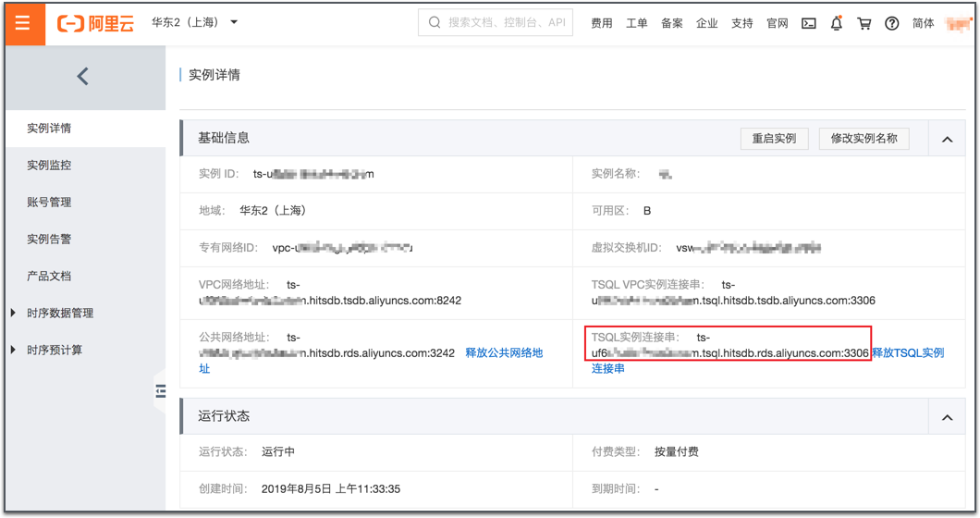Screen dimensions: 980x518
Task: Click the 地域 value 华东2（上海）
Action: click(273, 211)
